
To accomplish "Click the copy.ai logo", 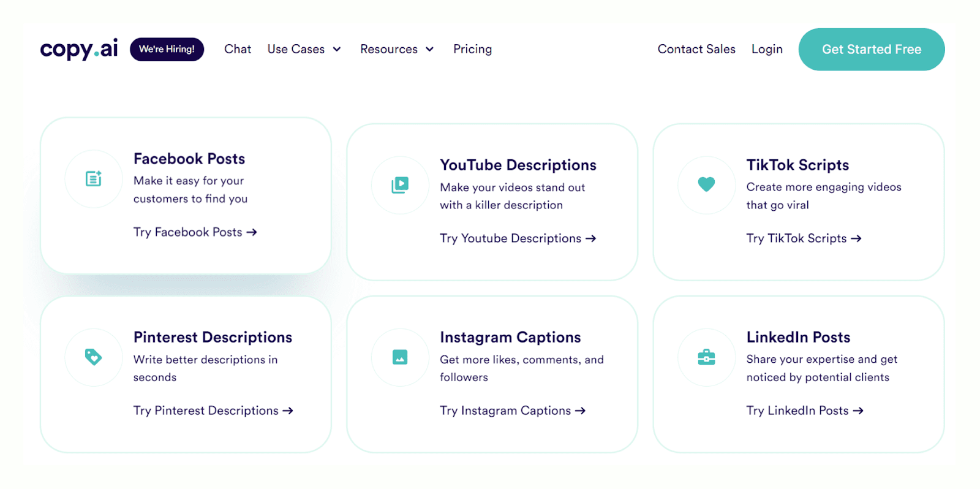I will 79,49.
